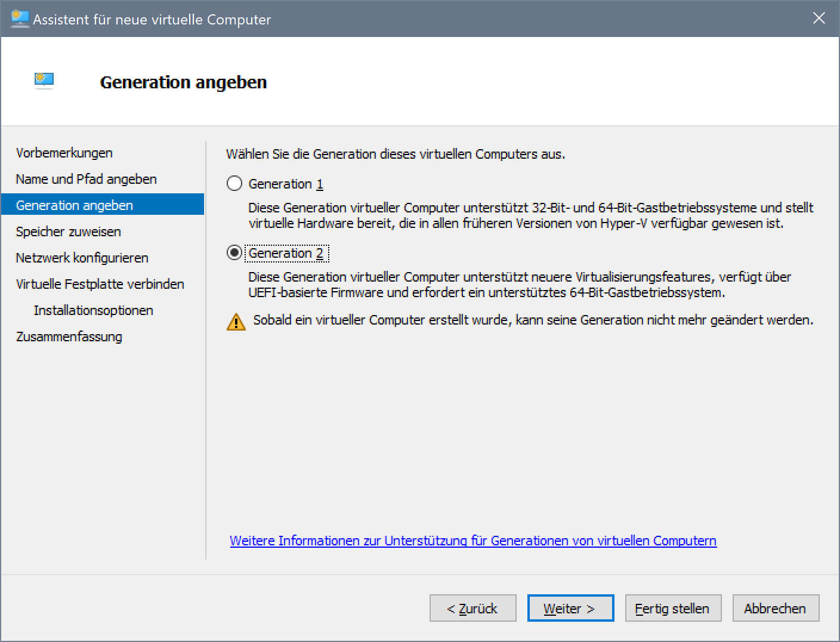
Task: Click the Generation 1 label text
Action: pyautogui.click(x=285, y=184)
